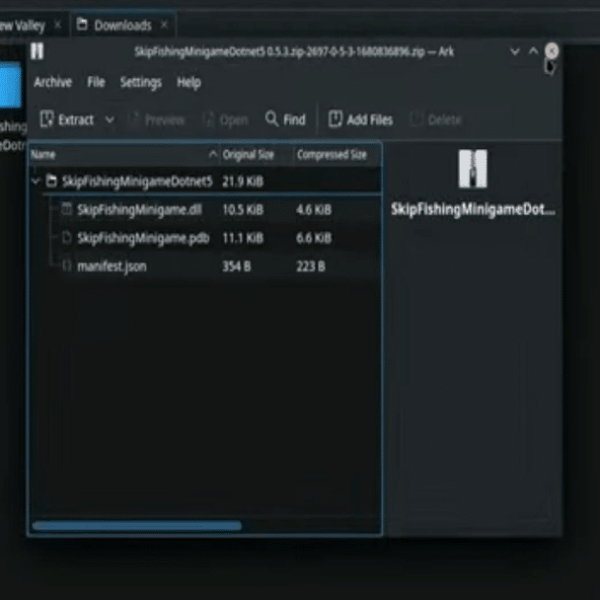Open the Extract dropdown arrow
Viewport: 600px width, 600px height.
109,120
